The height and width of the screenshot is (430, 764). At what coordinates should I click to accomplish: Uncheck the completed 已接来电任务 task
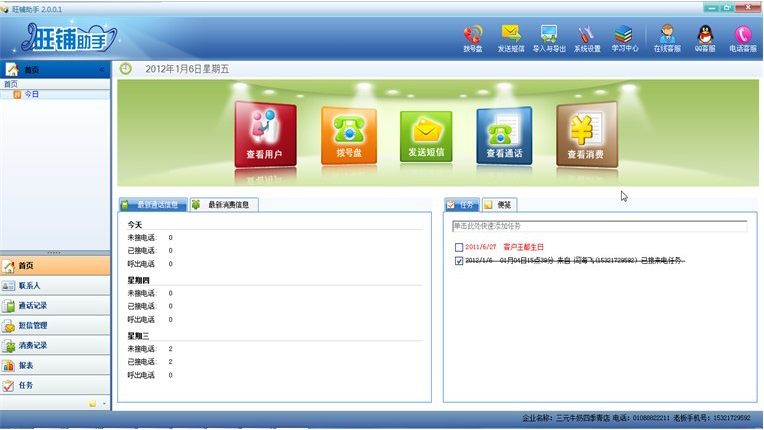[459, 261]
